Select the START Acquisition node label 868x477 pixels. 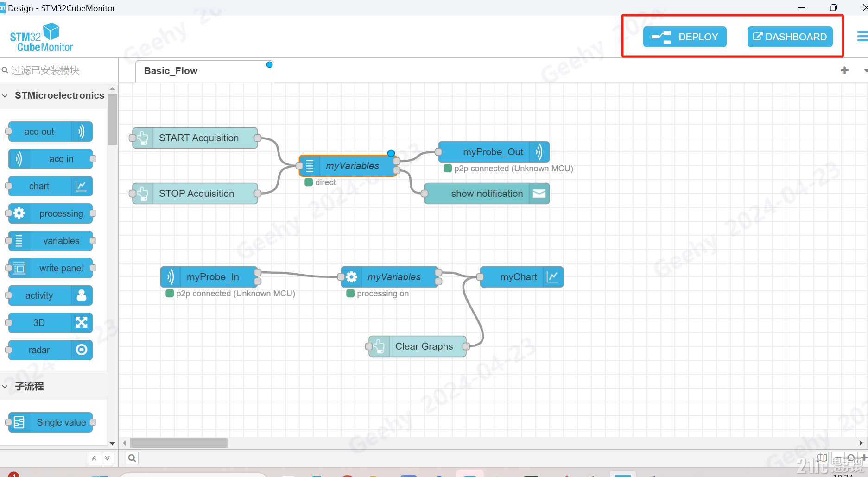tap(199, 138)
